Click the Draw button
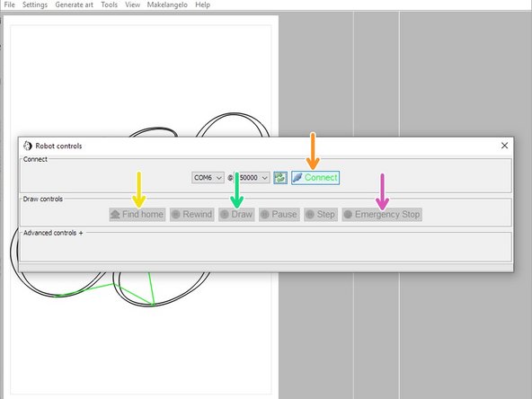Screen dimensions: 532x399 (236, 215)
